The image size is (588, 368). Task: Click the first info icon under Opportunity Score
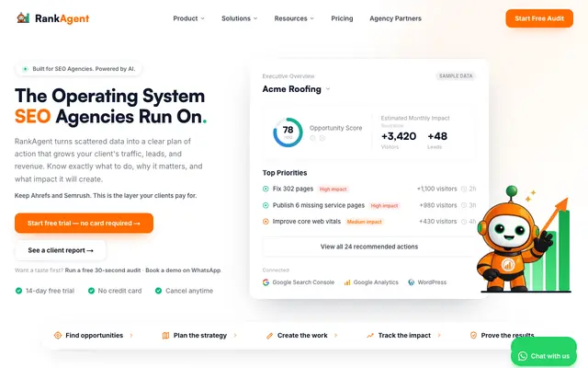point(312,138)
